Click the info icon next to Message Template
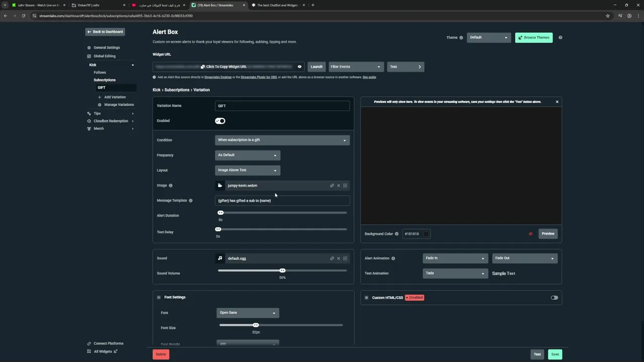This screenshot has height=362, width=644. (x=191, y=201)
